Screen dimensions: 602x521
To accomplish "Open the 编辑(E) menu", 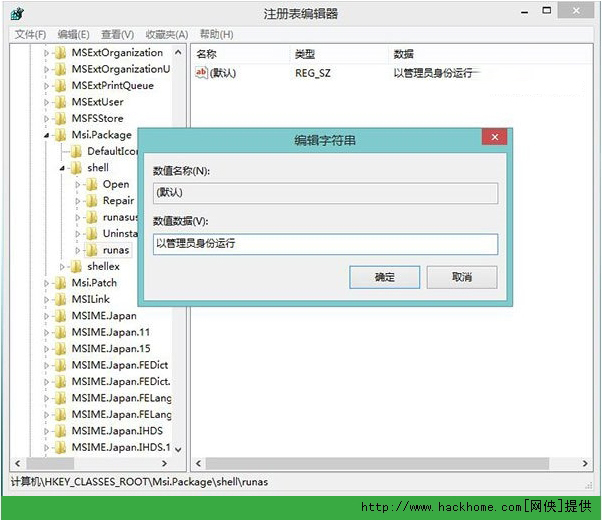I will click(73, 35).
